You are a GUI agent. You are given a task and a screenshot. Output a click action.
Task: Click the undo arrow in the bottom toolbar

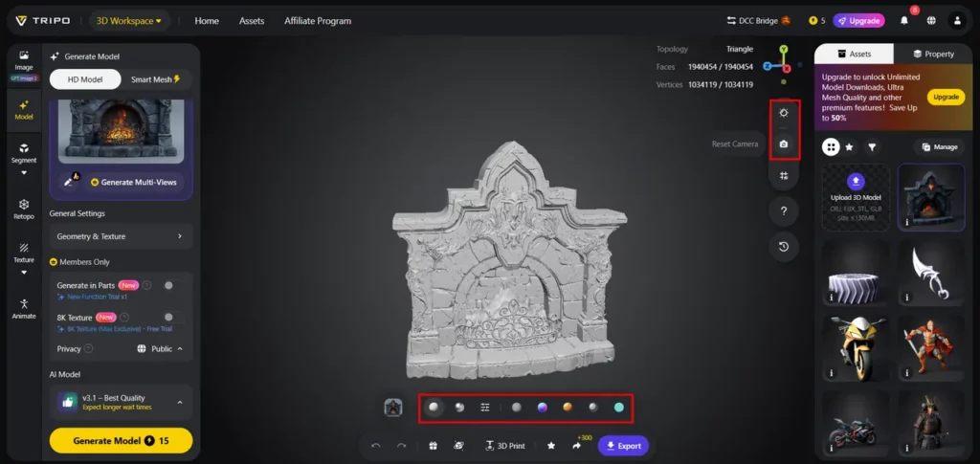click(375, 446)
